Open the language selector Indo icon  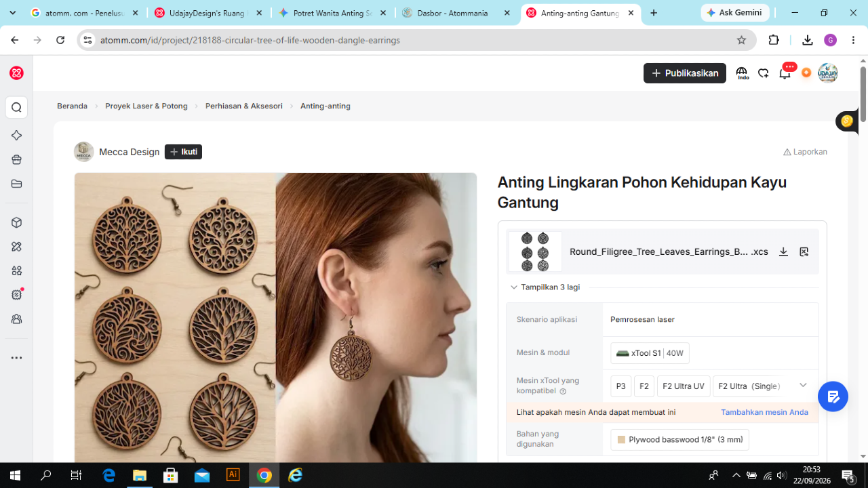click(742, 73)
